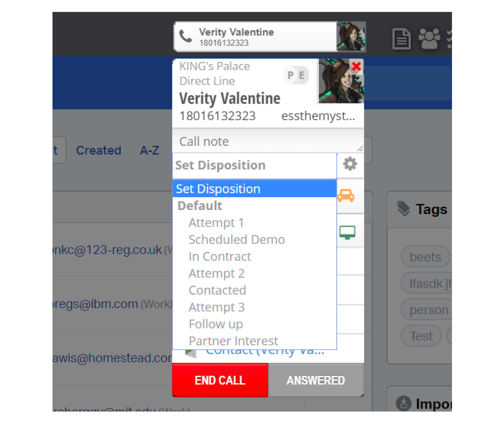Open the document notes icon in top bar

point(401,39)
